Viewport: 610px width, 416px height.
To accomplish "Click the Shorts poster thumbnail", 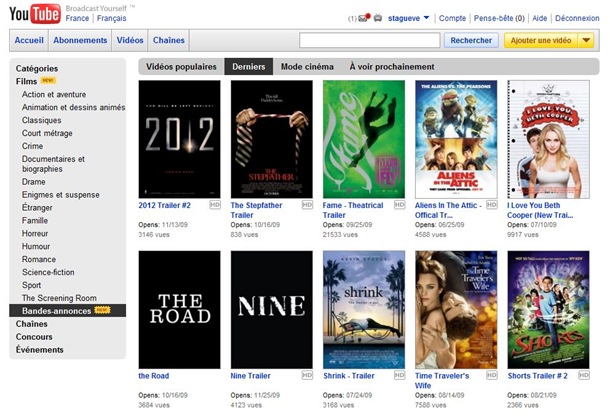I will coord(548,310).
